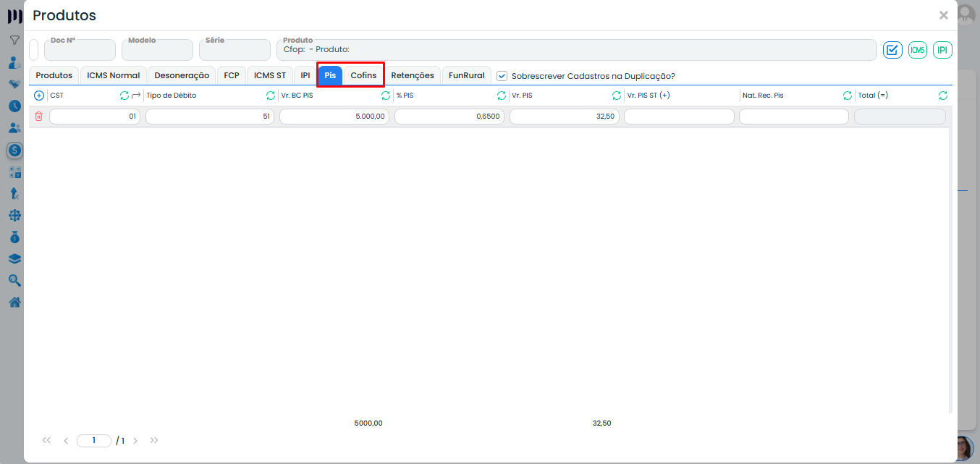
Task: Select the Retenções tab
Action: (413, 75)
